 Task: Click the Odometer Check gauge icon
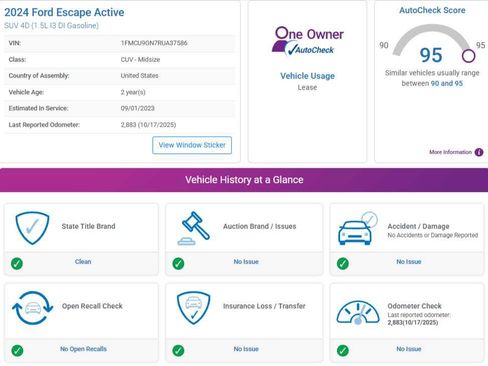coord(358,312)
